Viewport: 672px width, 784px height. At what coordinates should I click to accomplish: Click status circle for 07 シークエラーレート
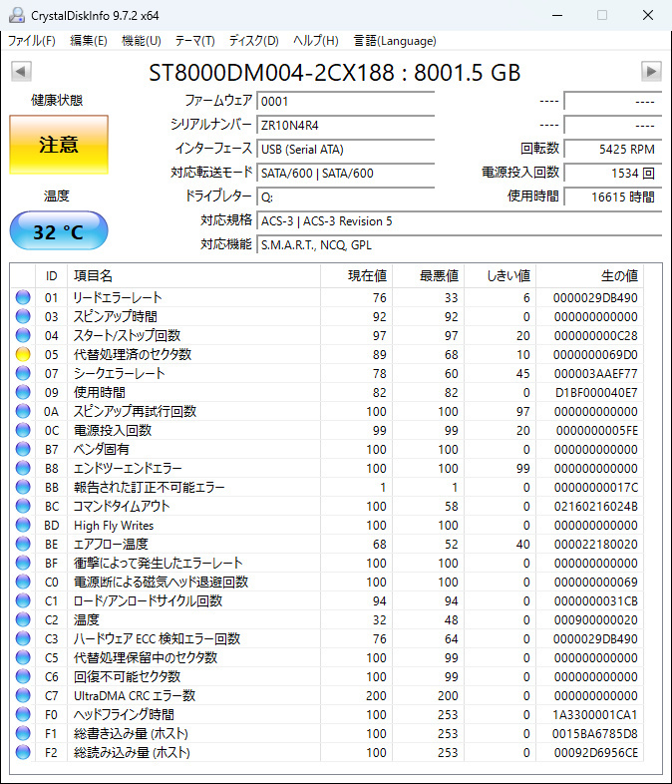(23, 373)
